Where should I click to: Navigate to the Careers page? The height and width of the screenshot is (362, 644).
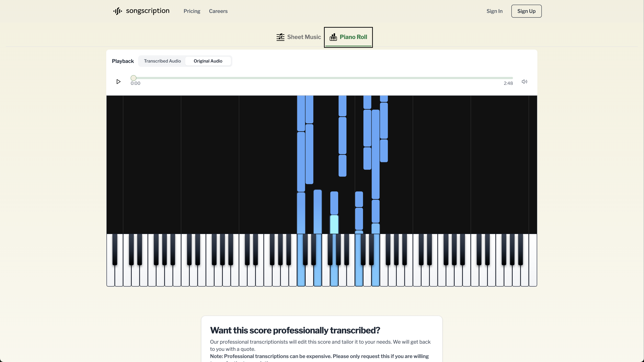(218, 11)
